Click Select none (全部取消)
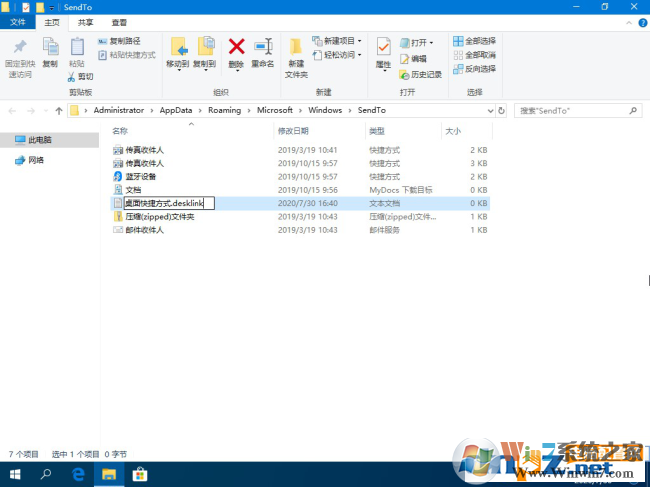 (x=474, y=55)
